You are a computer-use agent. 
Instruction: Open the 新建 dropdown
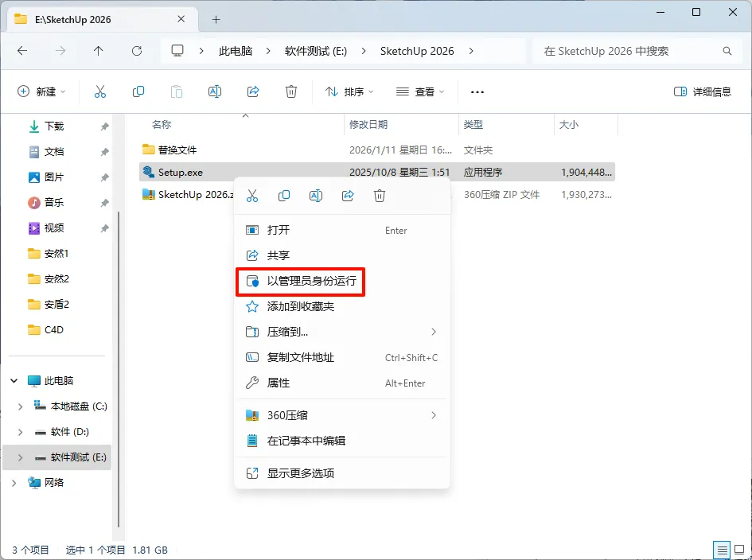41,91
